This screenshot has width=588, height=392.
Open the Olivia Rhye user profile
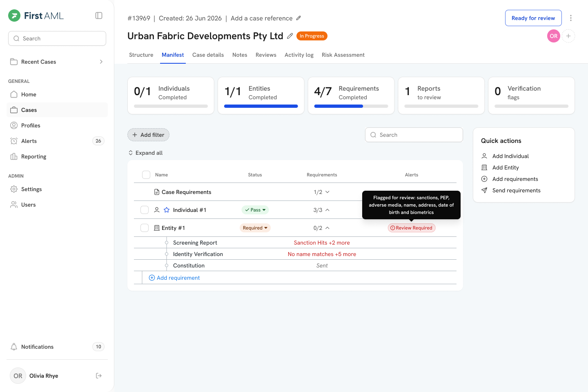click(44, 376)
